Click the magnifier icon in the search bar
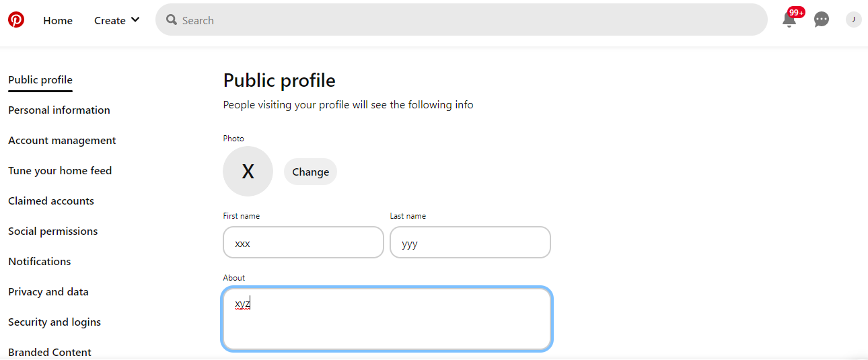 [x=172, y=20]
